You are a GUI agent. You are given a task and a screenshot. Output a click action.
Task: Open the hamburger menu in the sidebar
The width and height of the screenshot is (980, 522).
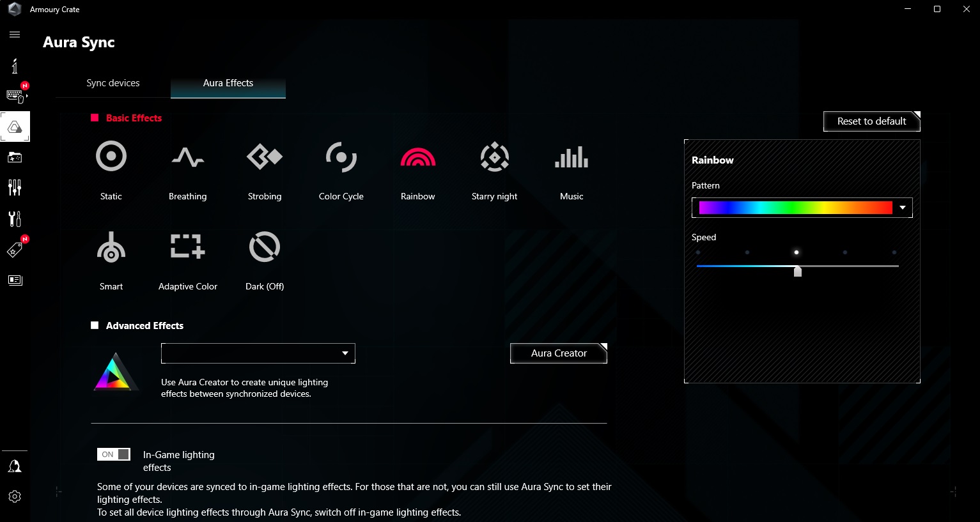pos(15,35)
